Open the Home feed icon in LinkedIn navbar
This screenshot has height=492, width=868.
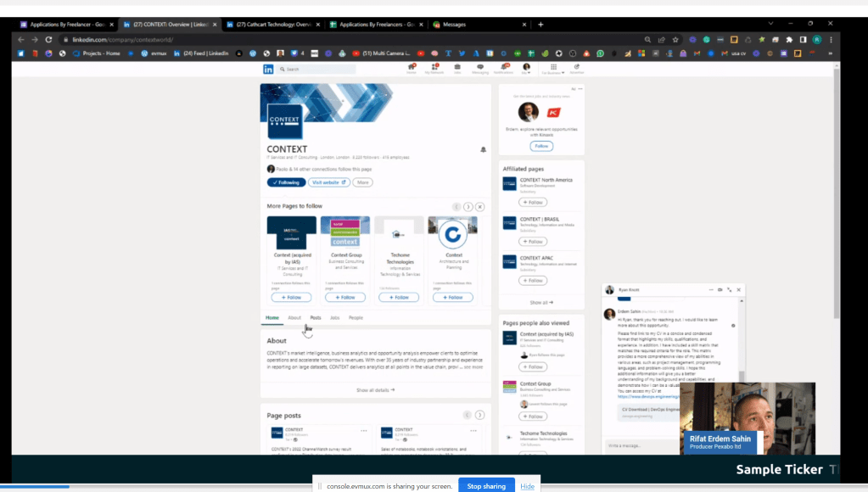tap(412, 69)
